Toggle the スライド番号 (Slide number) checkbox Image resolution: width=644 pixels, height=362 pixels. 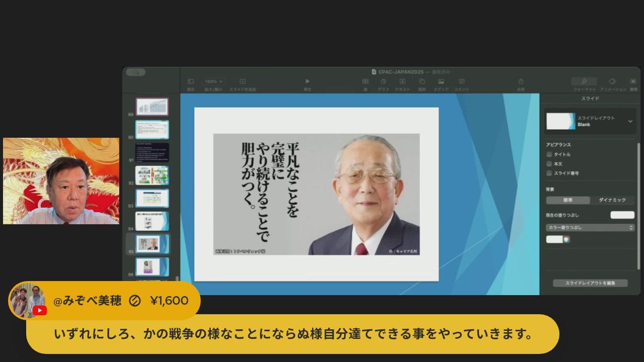point(549,173)
